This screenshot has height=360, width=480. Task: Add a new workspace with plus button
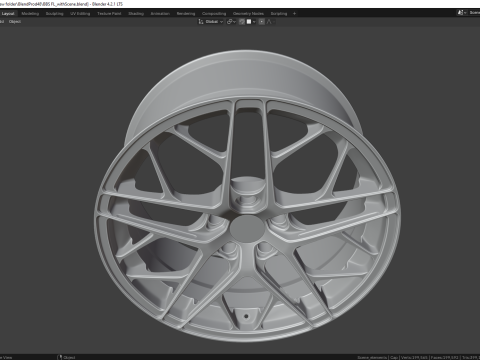click(294, 14)
